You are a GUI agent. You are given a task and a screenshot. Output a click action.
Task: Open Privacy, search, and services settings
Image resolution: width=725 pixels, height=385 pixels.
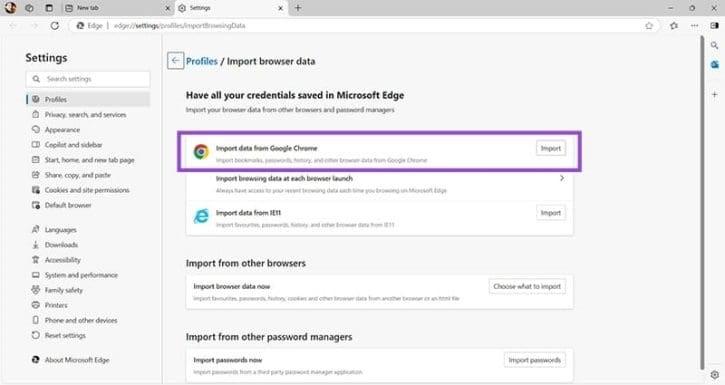click(x=86, y=115)
